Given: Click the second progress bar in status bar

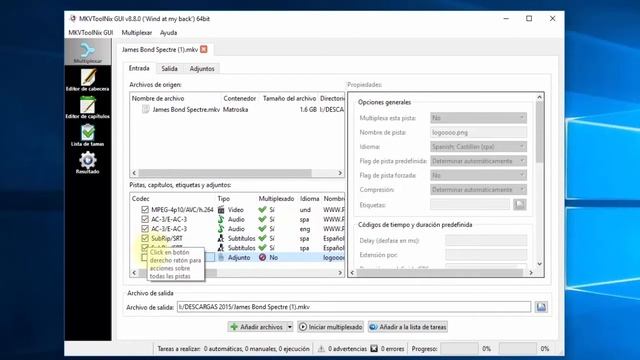Looking at the screenshot, I should [518, 349].
